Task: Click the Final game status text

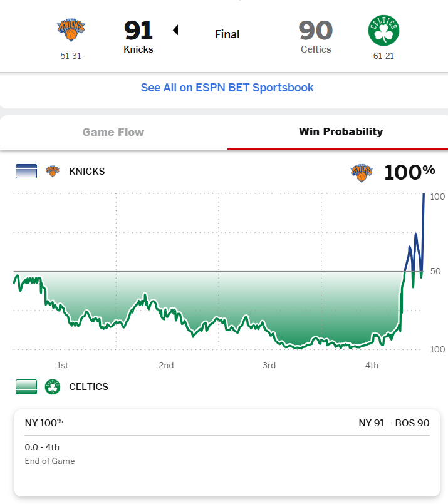Action: [227, 34]
